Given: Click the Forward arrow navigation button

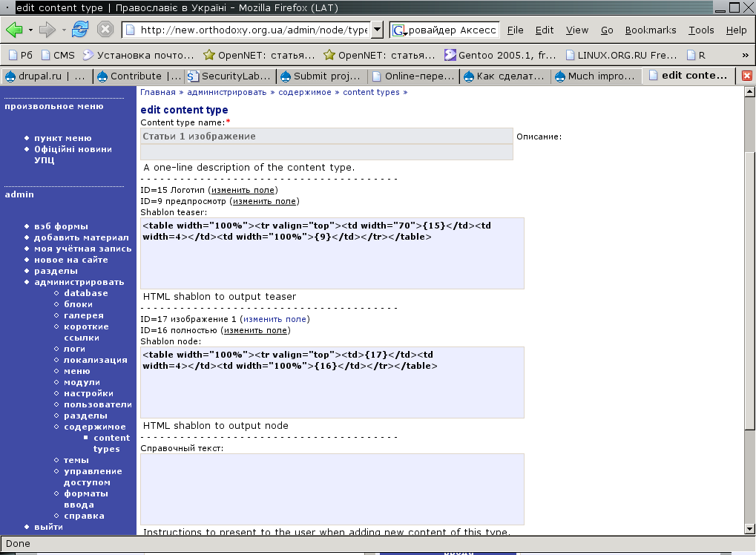Looking at the screenshot, I should coord(47,30).
